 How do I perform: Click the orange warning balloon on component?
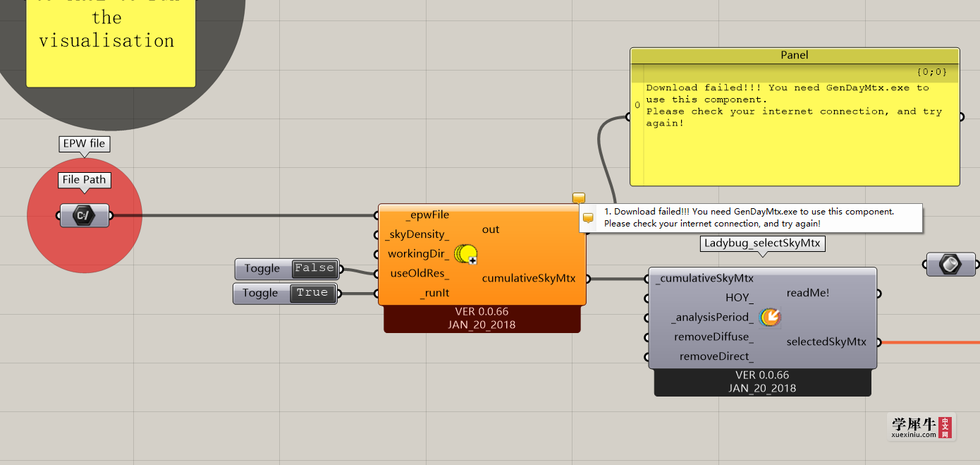click(x=579, y=198)
